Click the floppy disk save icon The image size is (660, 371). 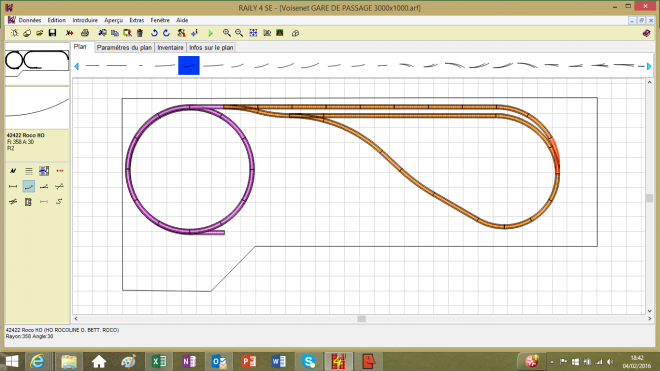click(x=52, y=33)
